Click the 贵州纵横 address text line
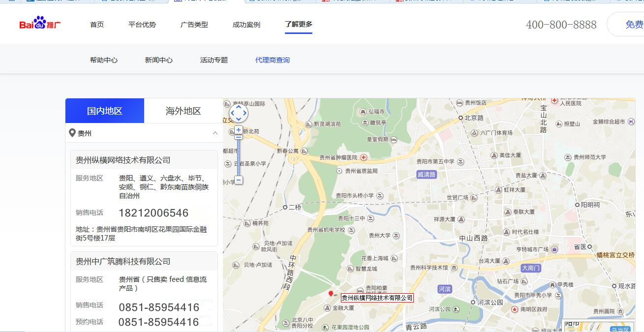Screen dimensions: 644x332 (x=141, y=233)
